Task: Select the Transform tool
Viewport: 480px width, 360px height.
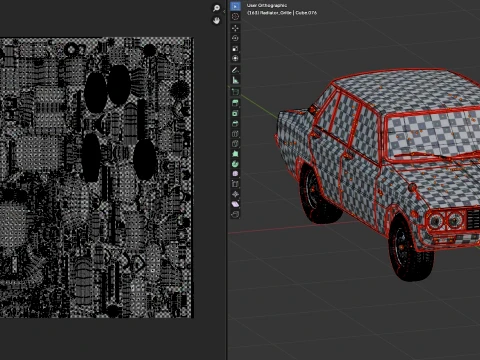Action: (235, 58)
